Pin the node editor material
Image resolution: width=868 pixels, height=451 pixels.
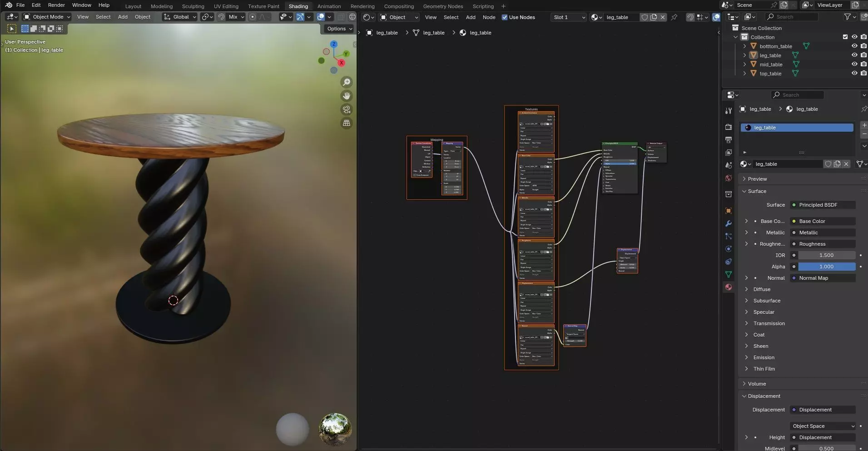click(675, 17)
